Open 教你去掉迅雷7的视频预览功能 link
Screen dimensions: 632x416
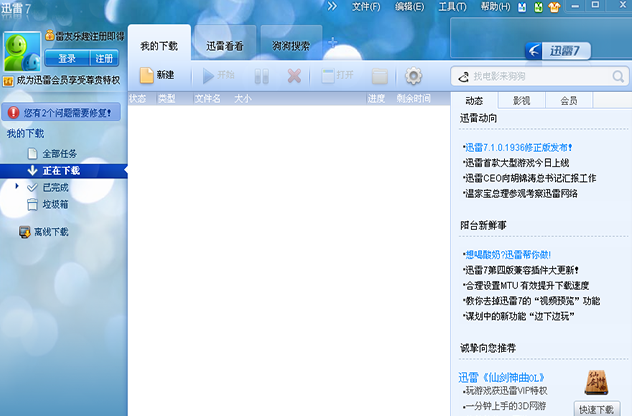coord(532,301)
